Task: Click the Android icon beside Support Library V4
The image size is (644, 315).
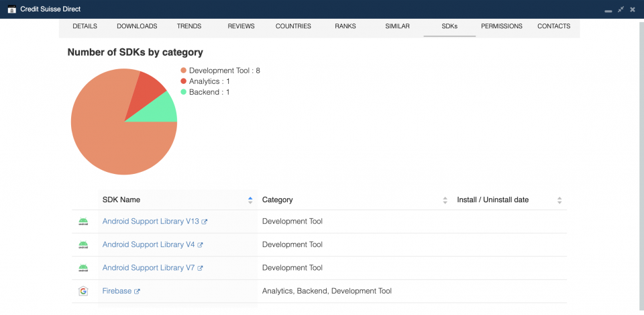Action: [x=83, y=244]
